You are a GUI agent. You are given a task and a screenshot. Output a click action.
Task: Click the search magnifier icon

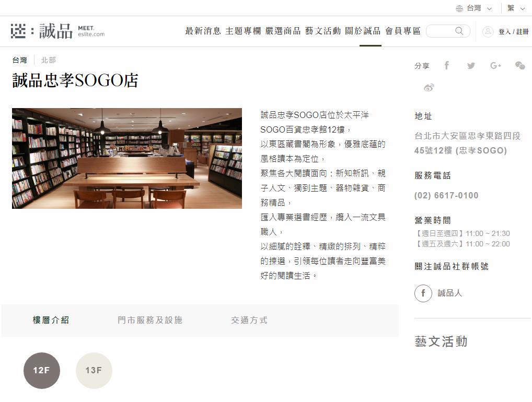click(x=459, y=31)
